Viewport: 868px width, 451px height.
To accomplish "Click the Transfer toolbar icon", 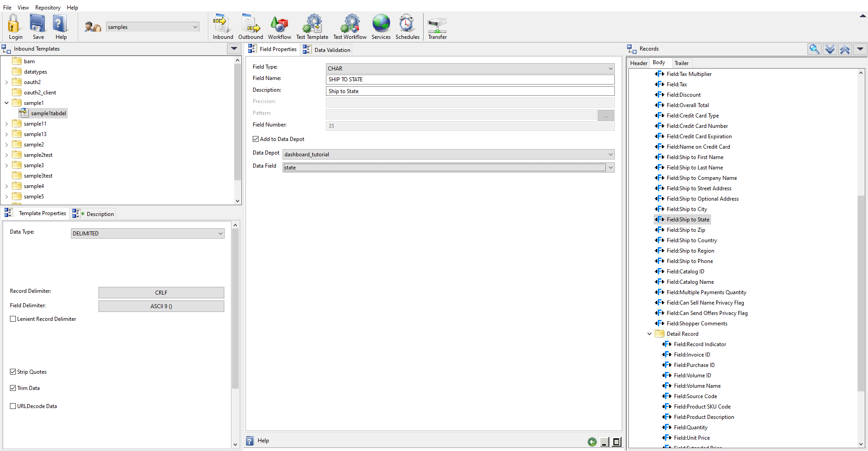I will click(437, 25).
